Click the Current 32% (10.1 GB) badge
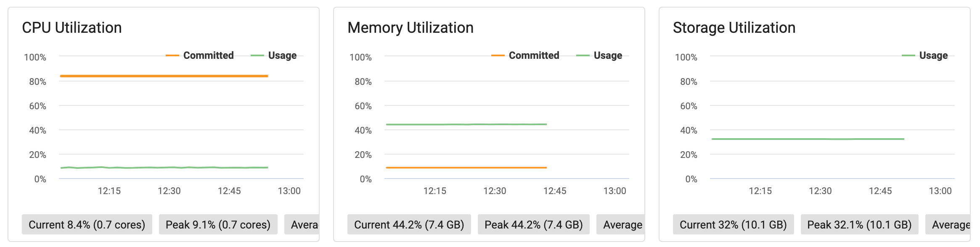 tap(733, 224)
